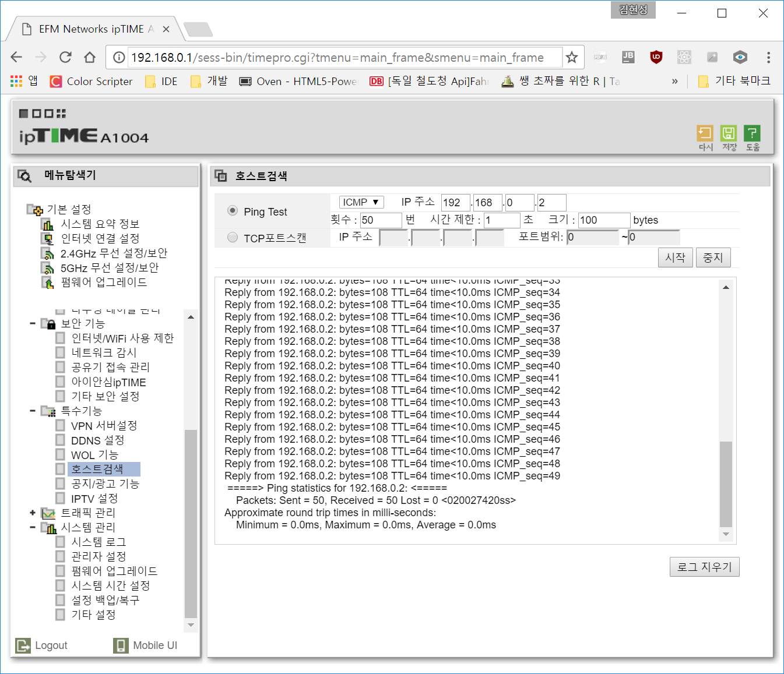Reload the browser page
The width and height of the screenshot is (784, 674).
65,57
